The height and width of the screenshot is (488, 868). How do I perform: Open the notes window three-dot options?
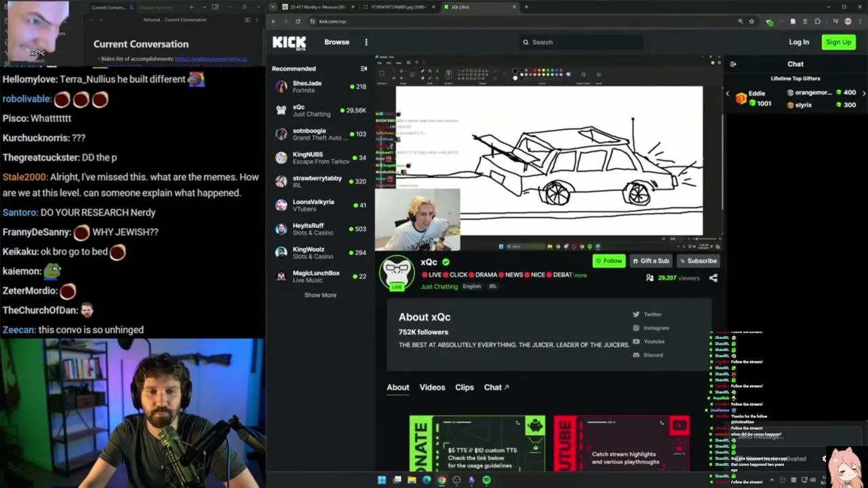tap(257, 20)
